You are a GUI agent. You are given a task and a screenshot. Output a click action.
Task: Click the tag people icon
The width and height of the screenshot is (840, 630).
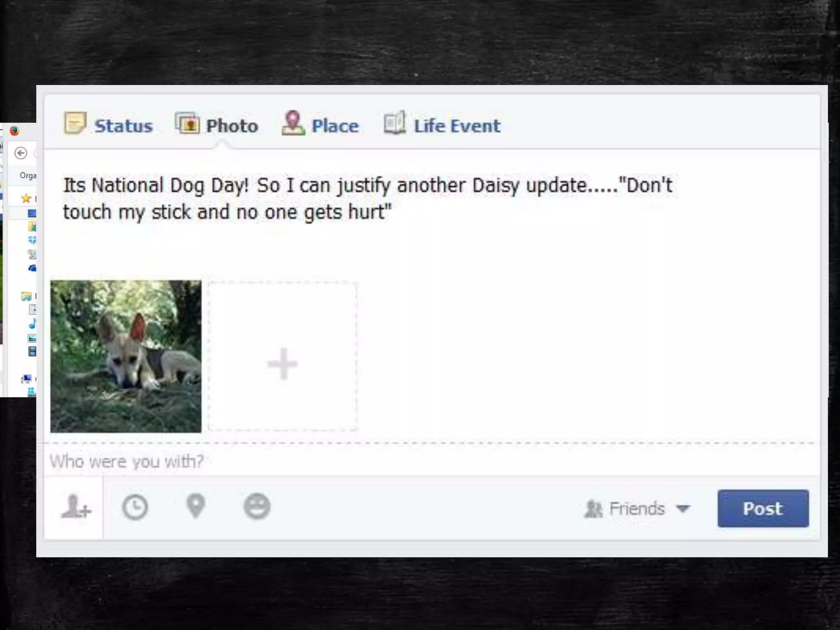76,507
